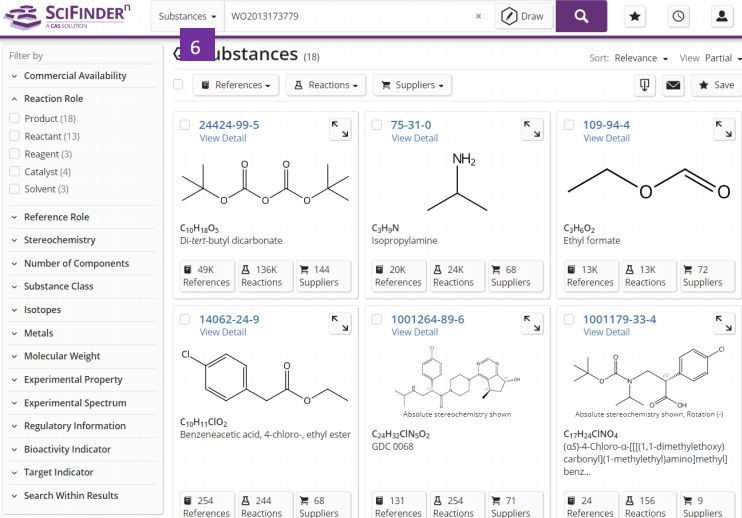Expand the Isopropylamine structure image
The image size is (742, 518).
pos(532,129)
